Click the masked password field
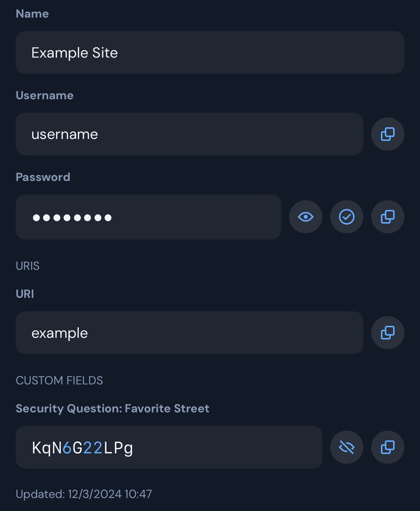The height and width of the screenshot is (511, 420). point(148,217)
